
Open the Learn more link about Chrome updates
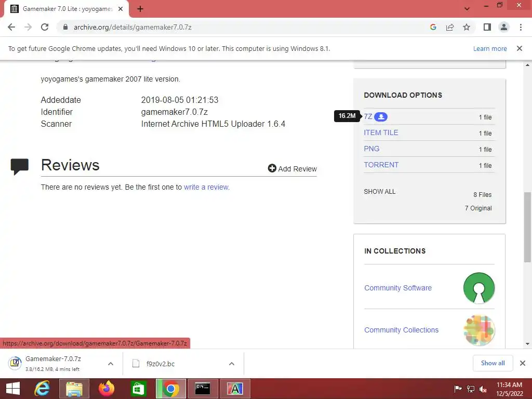click(x=490, y=48)
